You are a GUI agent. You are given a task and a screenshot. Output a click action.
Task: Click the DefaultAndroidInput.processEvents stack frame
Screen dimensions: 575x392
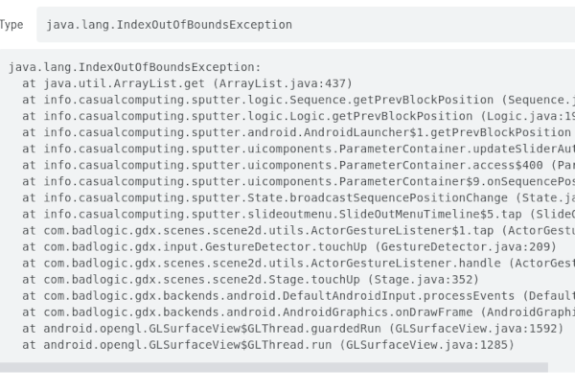point(298,296)
